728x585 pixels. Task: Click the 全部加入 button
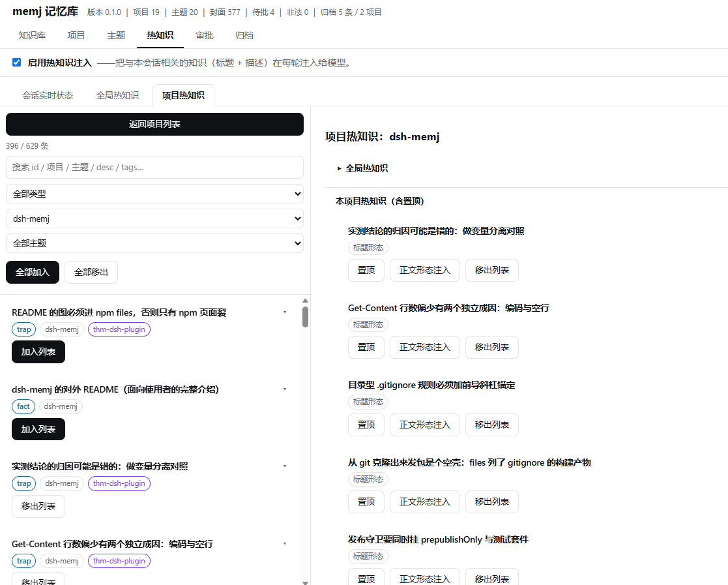tap(33, 273)
